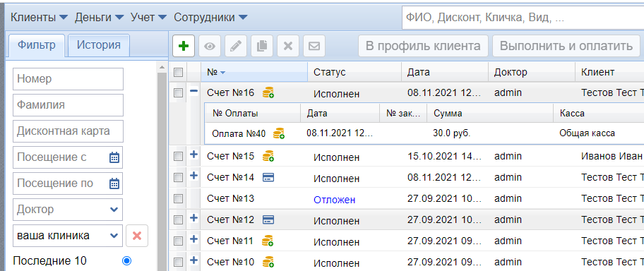Click the pencil edit icon

(x=236, y=46)
